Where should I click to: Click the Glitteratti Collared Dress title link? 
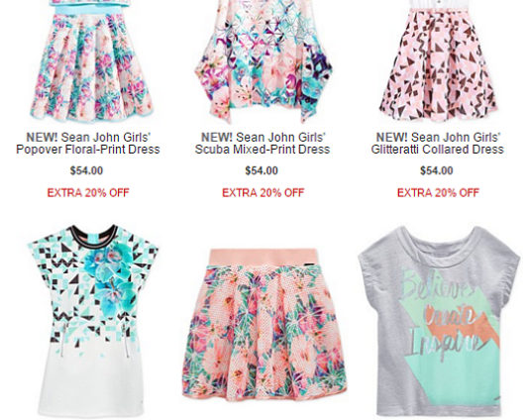click(438, 144)
